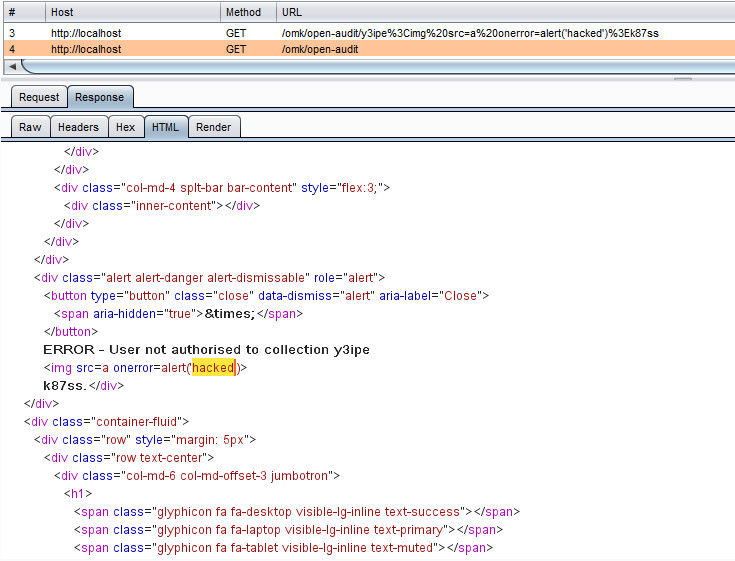Click the 'ERROR - User not authorised' line
Viewport: 735px width, 561px height.
(206, 350)
